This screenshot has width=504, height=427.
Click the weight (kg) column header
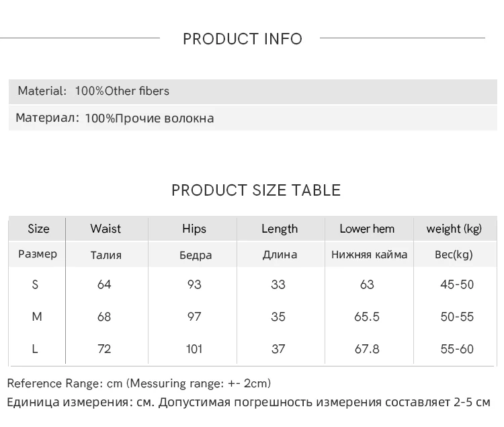[x=454, y=229]
